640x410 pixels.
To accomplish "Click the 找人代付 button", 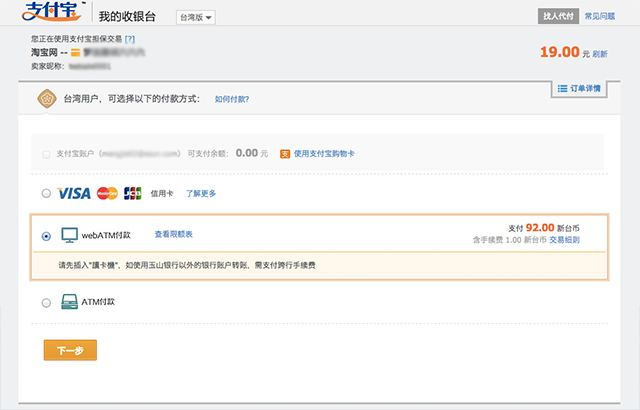I will pyautogui.click(x=558, y=16).
